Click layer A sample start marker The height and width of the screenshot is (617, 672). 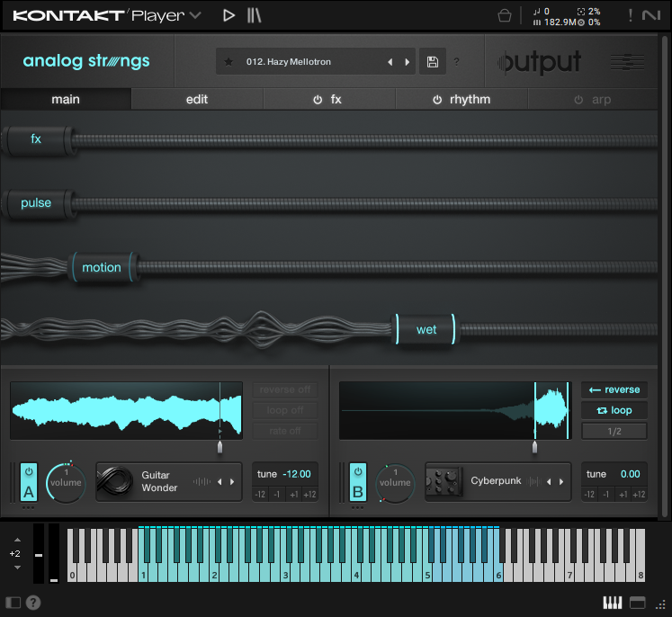(x=220, y=446)
